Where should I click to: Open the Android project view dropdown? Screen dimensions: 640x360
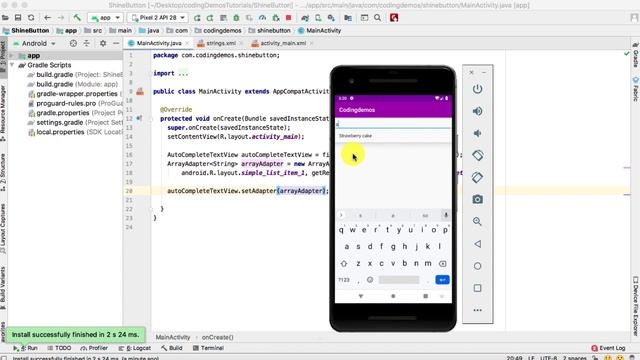pyautogui.click(x=35, y=43)
